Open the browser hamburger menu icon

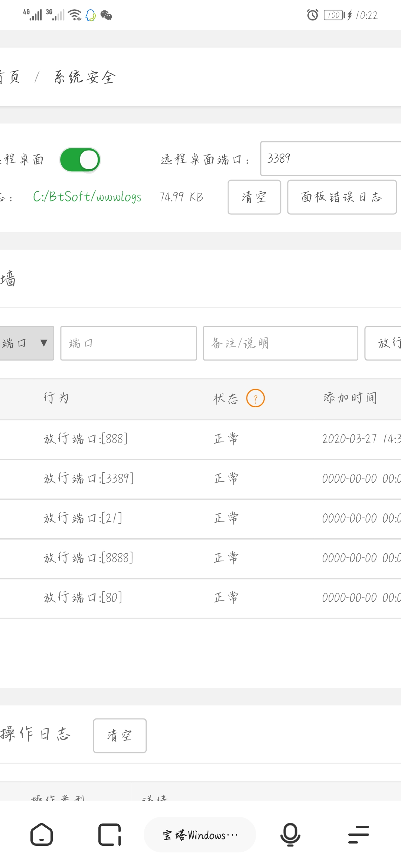pos(358,835)
